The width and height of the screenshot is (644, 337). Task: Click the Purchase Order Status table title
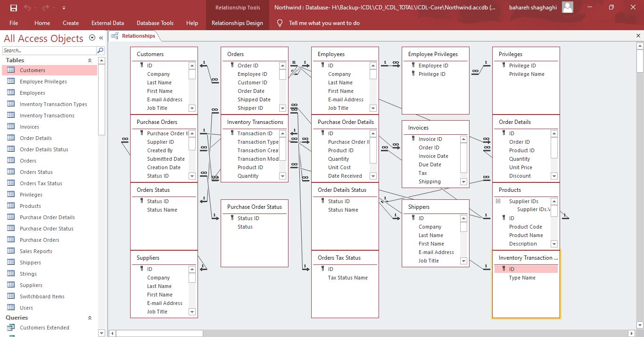(x=255, y=207)
